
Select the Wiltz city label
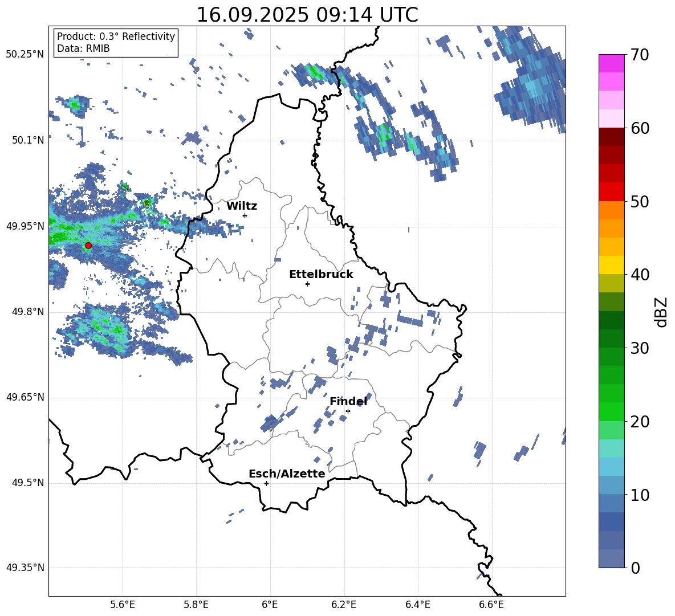242,206
